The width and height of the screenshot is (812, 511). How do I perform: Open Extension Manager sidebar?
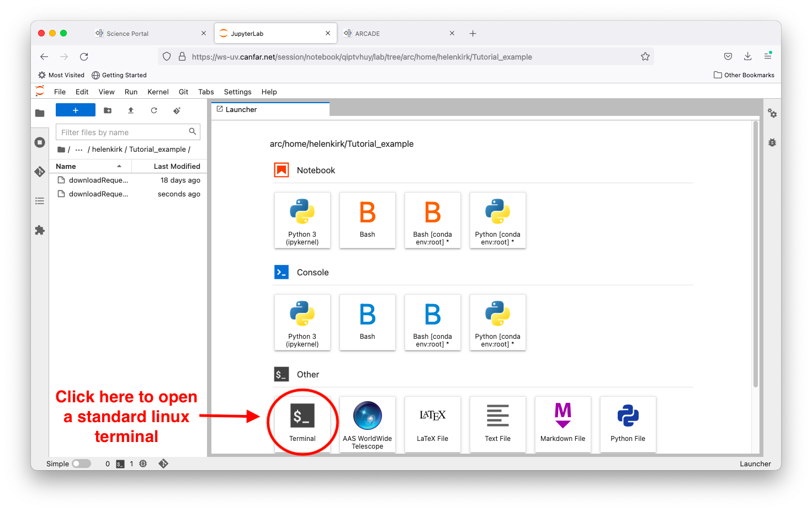[40, 230]
